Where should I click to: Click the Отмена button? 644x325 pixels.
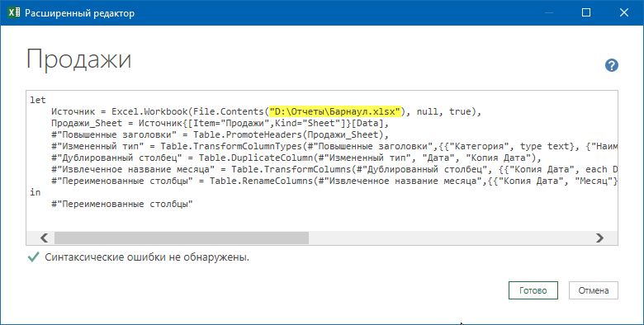[594, 290]
